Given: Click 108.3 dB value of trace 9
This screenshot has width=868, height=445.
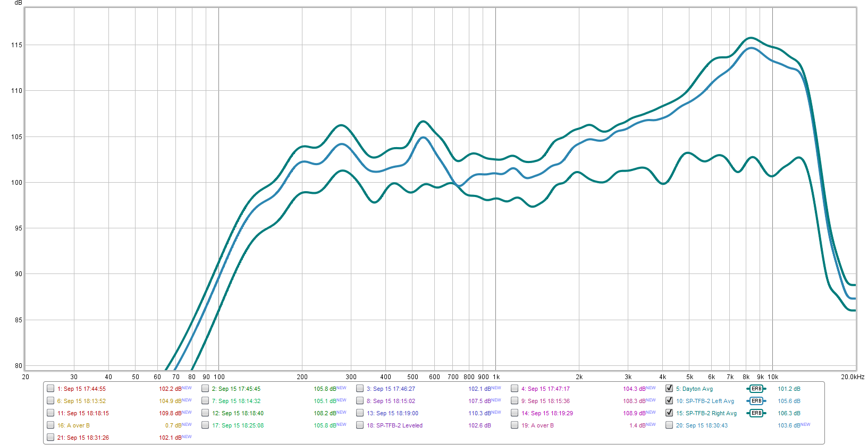Looking at the screenshot, I should coord(634,401).
